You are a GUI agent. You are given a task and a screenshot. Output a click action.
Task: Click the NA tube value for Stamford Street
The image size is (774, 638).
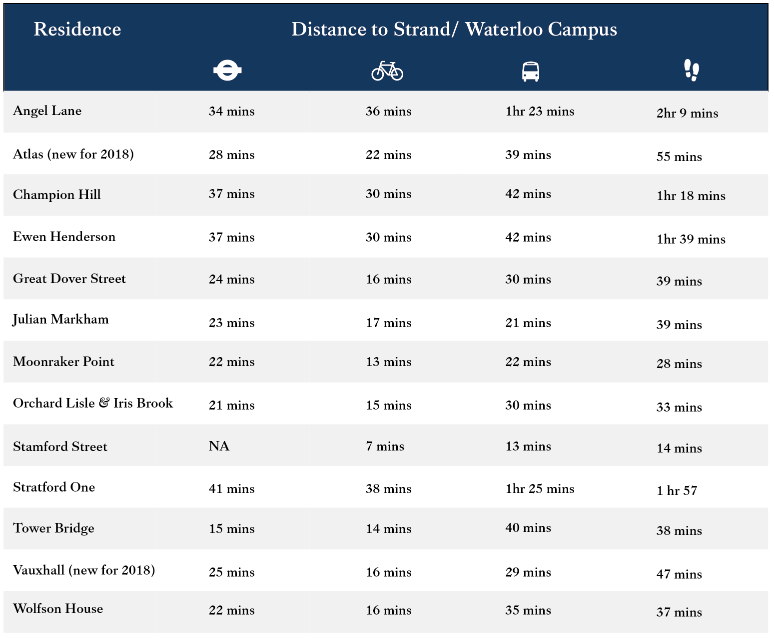(219, 446)
